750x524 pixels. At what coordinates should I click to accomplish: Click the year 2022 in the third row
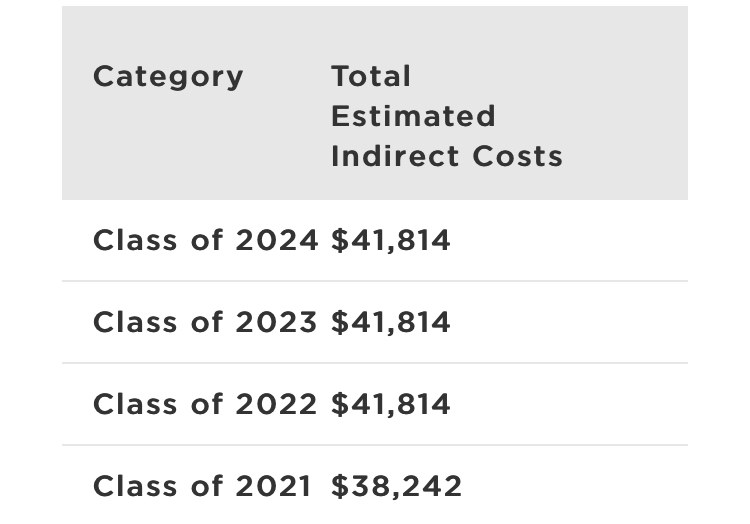(x=277, y=405)
